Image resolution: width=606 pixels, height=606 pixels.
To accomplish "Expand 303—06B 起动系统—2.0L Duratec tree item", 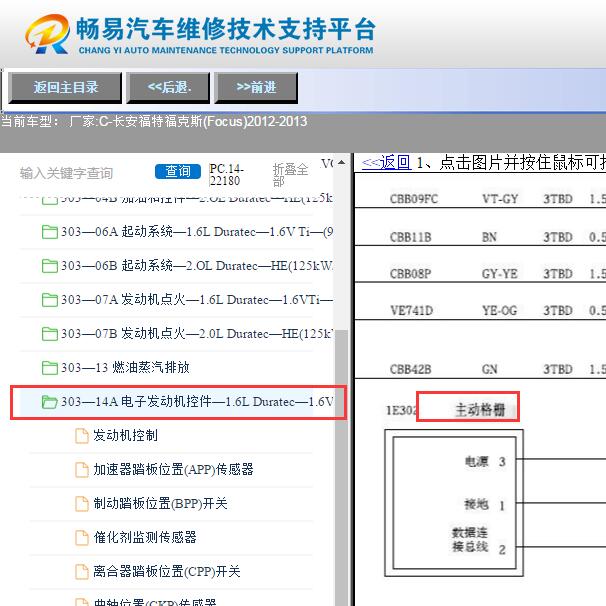I will pyautogui.click(x=197, y=266).
